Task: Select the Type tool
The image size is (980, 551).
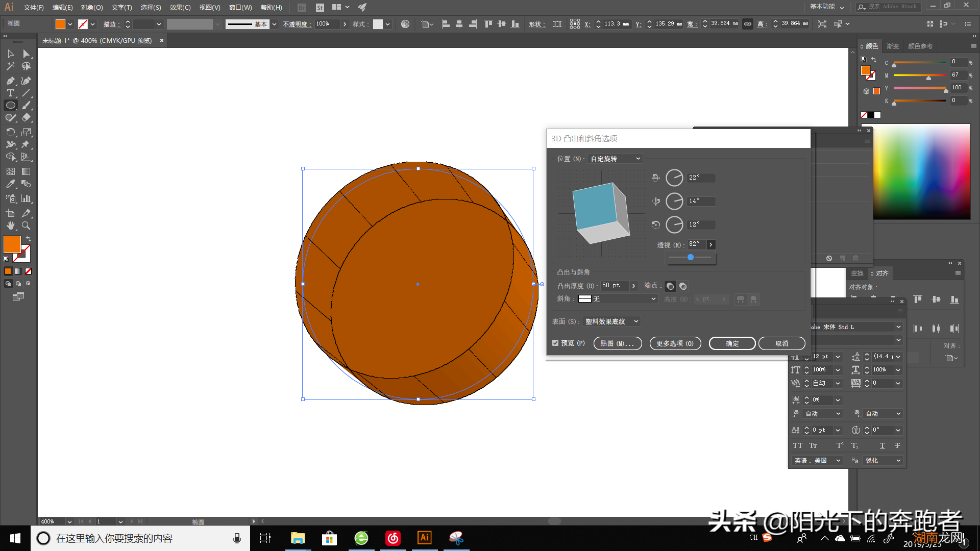Action: tap(10, 93)
